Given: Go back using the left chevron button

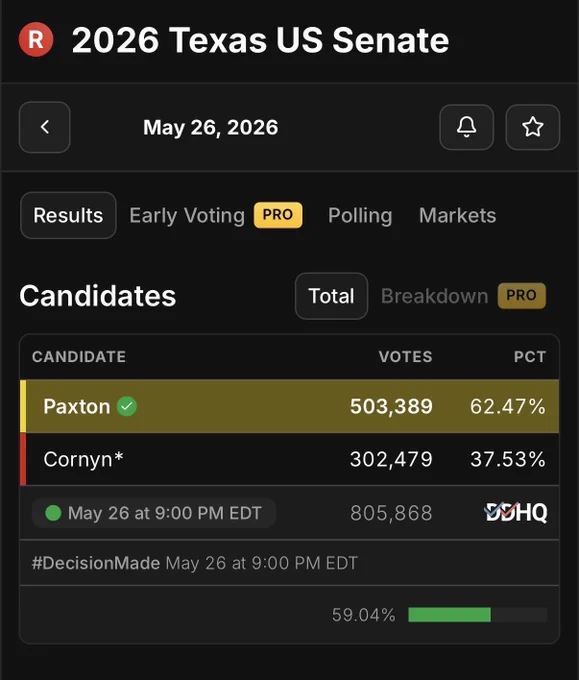Looking at the screenshot, I should pos(45,127).
